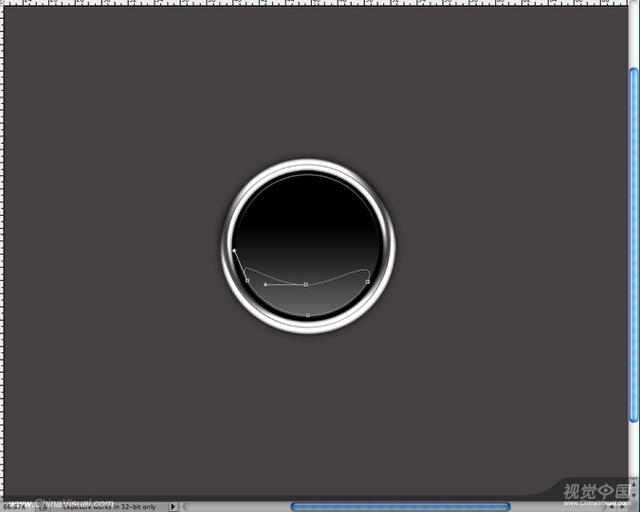Screen dimensions: 640x512
Task: Click the horizontal scrollbar thumb at bottom
Action: (400, 507)
